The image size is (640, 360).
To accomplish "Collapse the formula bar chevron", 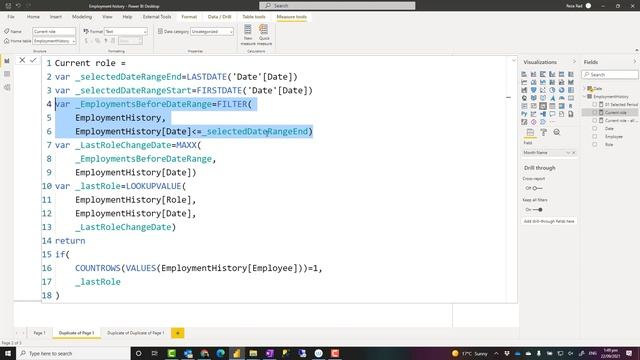I will 513,60.
